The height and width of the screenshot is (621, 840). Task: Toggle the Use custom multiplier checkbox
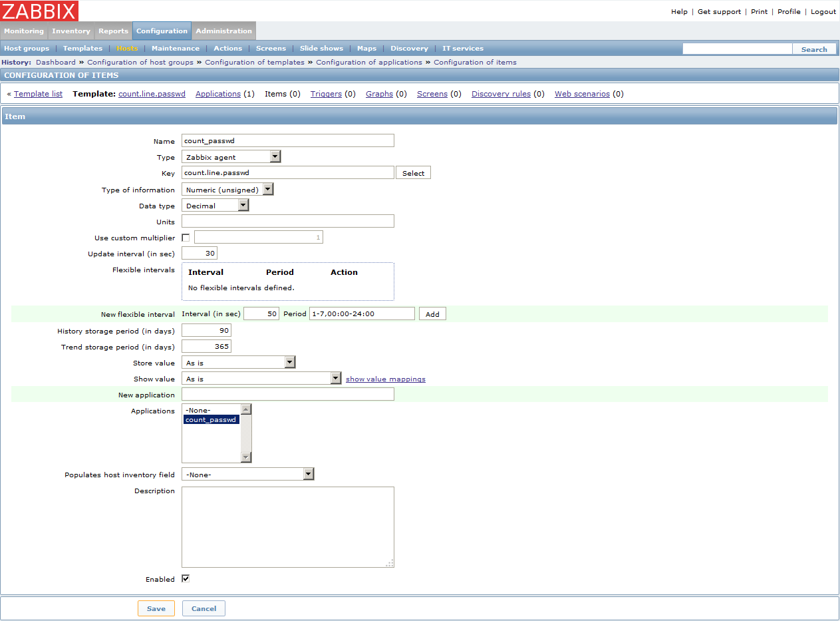[x=186, y=238]
